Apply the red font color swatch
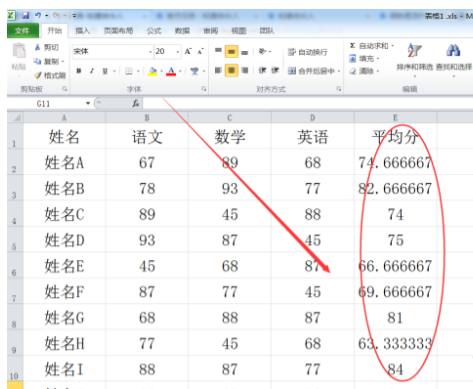Image resolution: width=473 pixels, height=389 pixels. pyautogui.click(x=171, y=71)
